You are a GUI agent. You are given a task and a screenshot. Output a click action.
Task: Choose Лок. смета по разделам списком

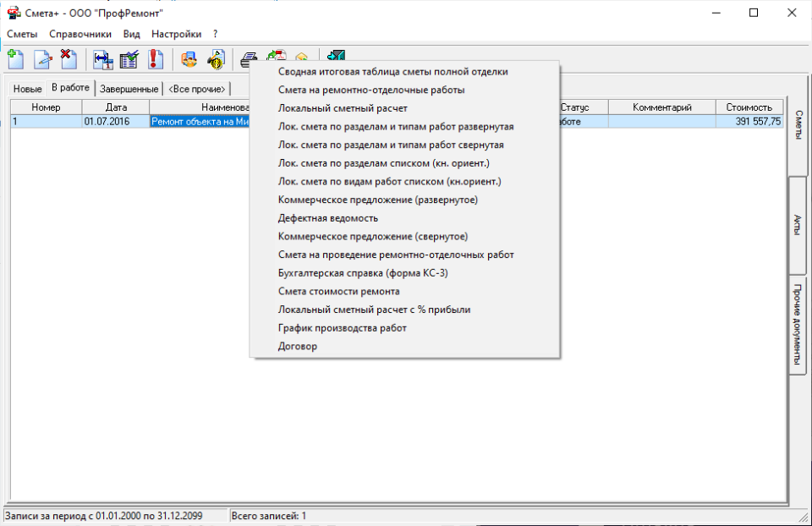pyautogui.click(x=404, y=163)
